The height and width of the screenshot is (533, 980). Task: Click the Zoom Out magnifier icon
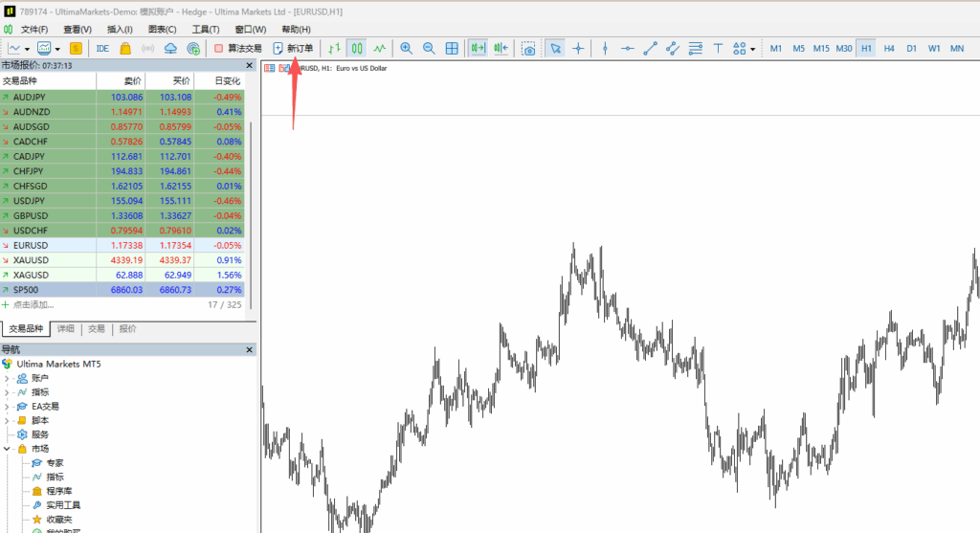[429, 48]
